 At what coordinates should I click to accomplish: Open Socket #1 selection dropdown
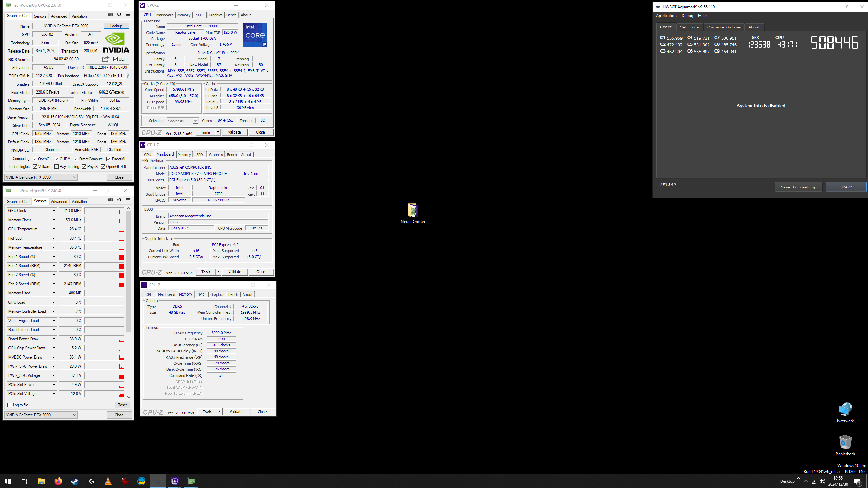pyautogui.click(x=182, y=121)
